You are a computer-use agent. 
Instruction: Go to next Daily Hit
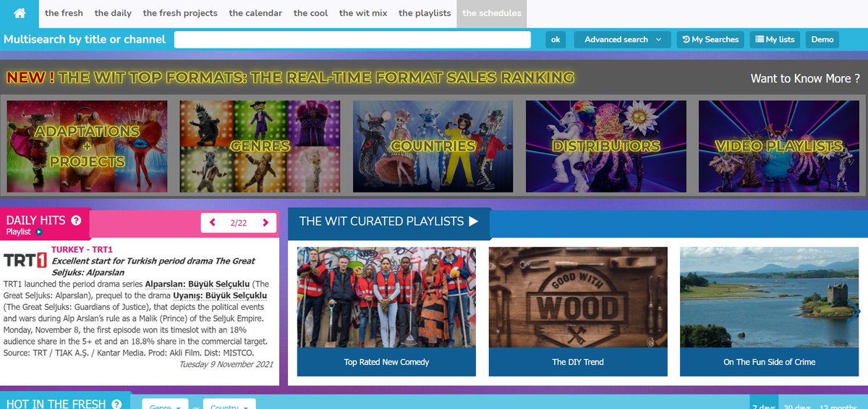[265, 223]
